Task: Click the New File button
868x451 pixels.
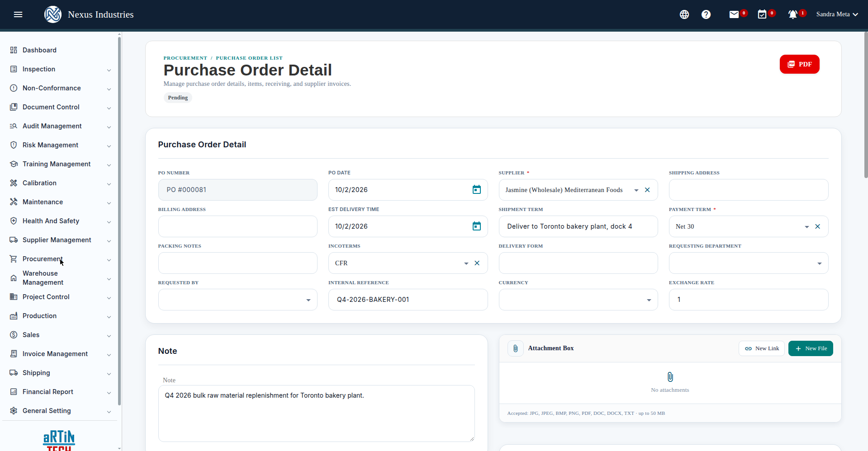Action: [811, 348]
